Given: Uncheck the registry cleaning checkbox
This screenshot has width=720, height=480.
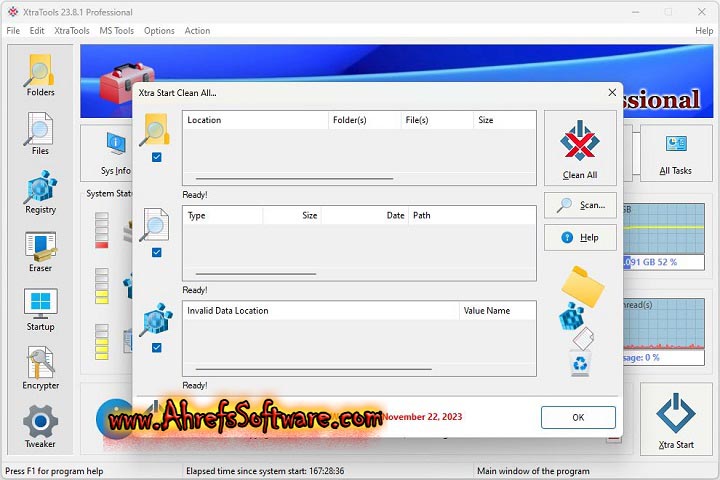Looking at the screenshot, I should tap(157, 347).
